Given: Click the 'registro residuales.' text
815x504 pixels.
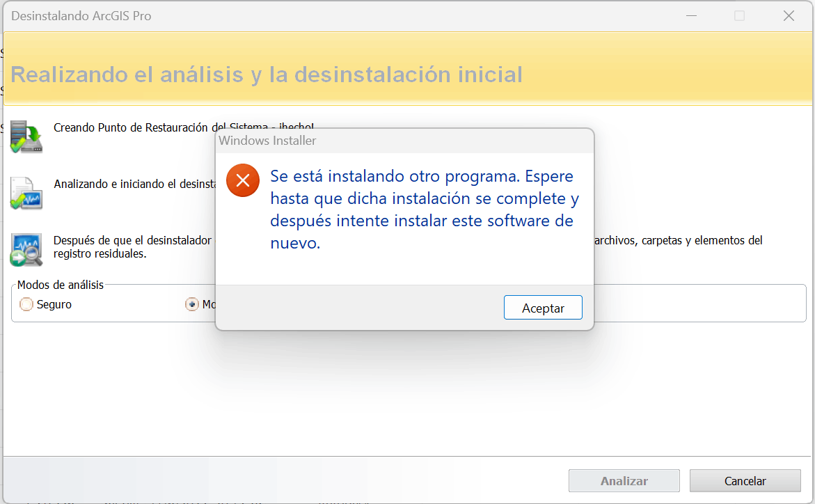Looking at the screenshot, I should click(x=100, y=254).
